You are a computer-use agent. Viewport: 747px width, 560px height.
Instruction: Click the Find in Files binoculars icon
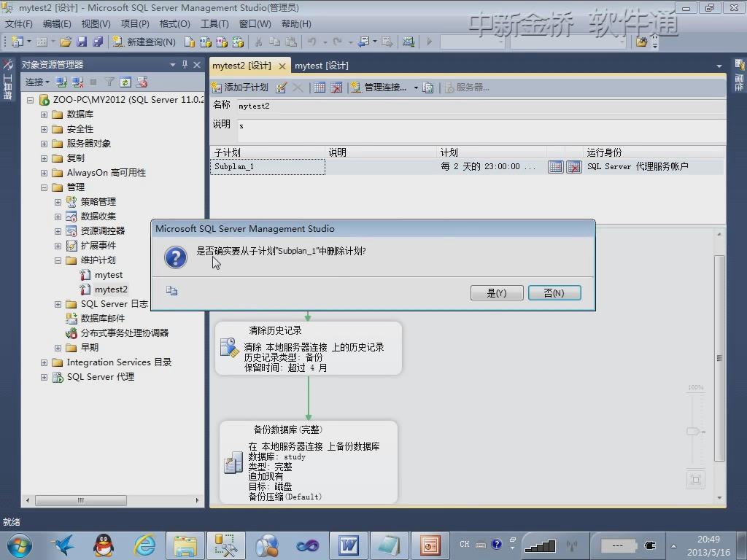(x=641, y=42)
